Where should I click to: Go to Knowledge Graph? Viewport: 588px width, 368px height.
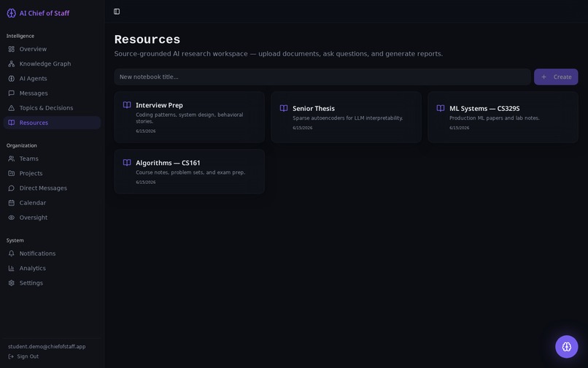tap(52, 64)
